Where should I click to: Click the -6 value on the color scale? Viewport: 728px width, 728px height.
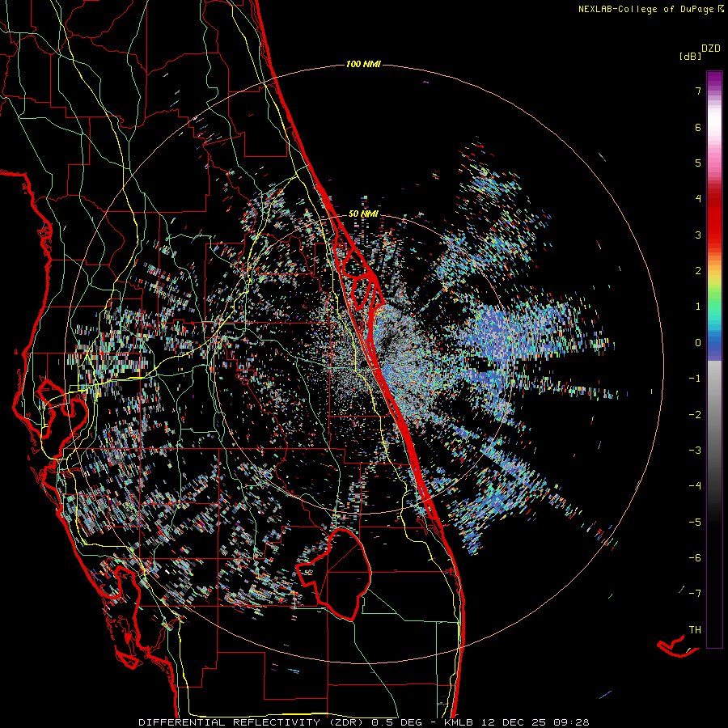[695, 557]
